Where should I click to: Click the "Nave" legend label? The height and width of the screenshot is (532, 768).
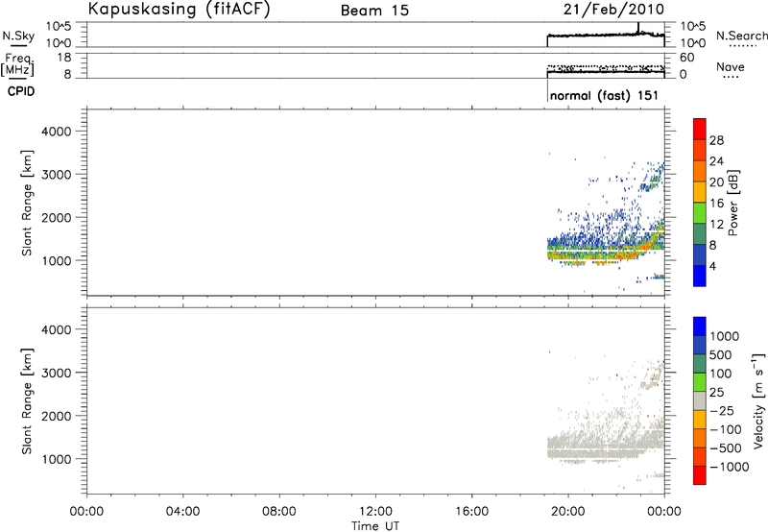(x=731, y=67)
